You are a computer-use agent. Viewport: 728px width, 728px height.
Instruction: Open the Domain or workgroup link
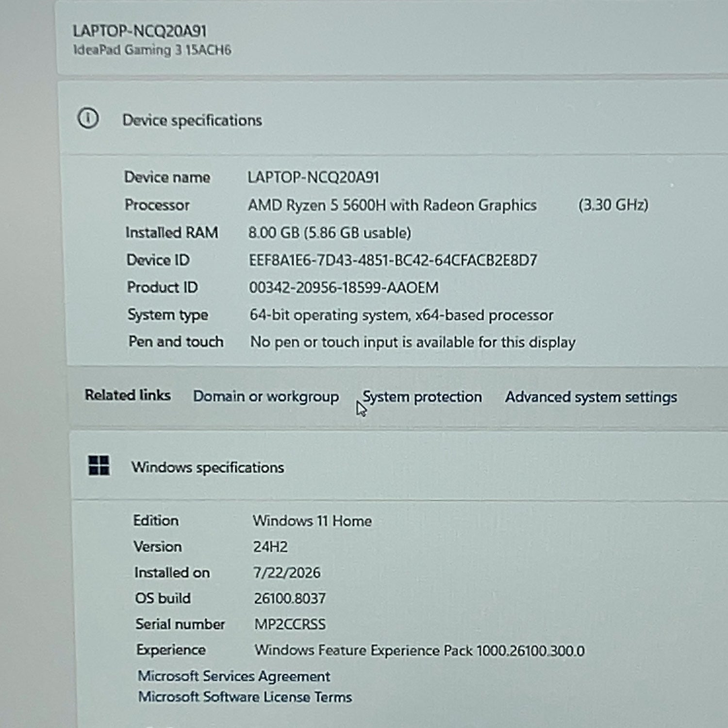tap(266, 397)
